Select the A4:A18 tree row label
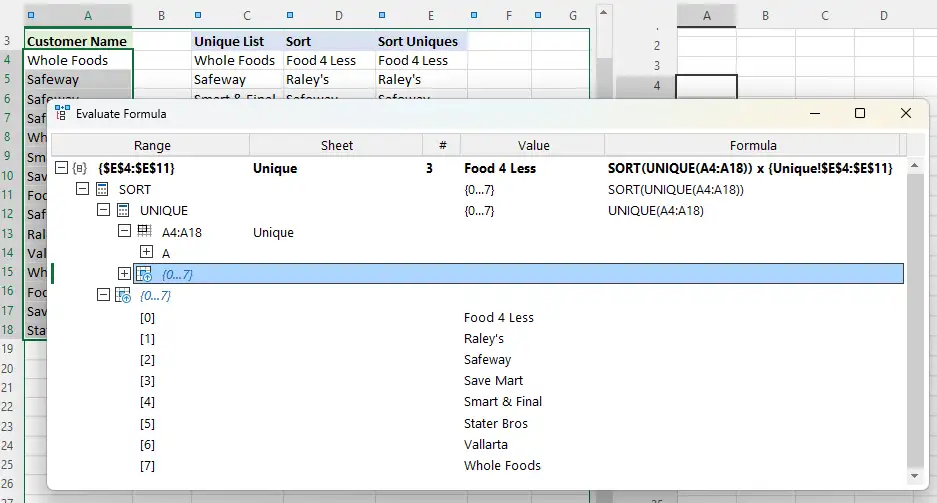The image size is (937, 503). (x=182, y=232)
